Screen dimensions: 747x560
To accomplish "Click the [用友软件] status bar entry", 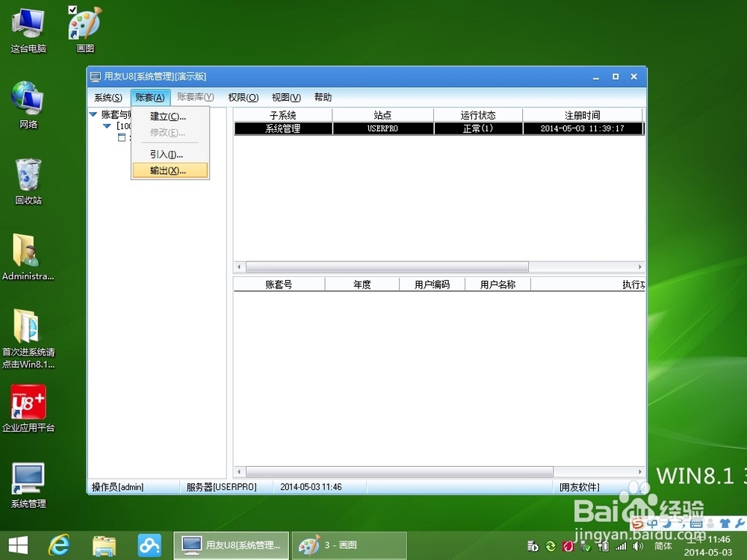I will tap(580, 487).
